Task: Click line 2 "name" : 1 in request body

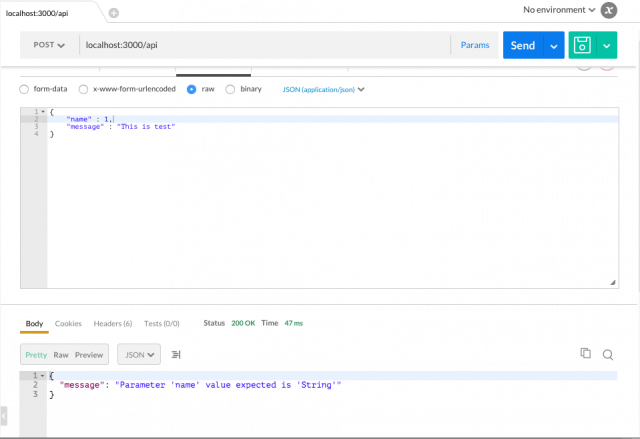Action: click(x=89, y=119)
